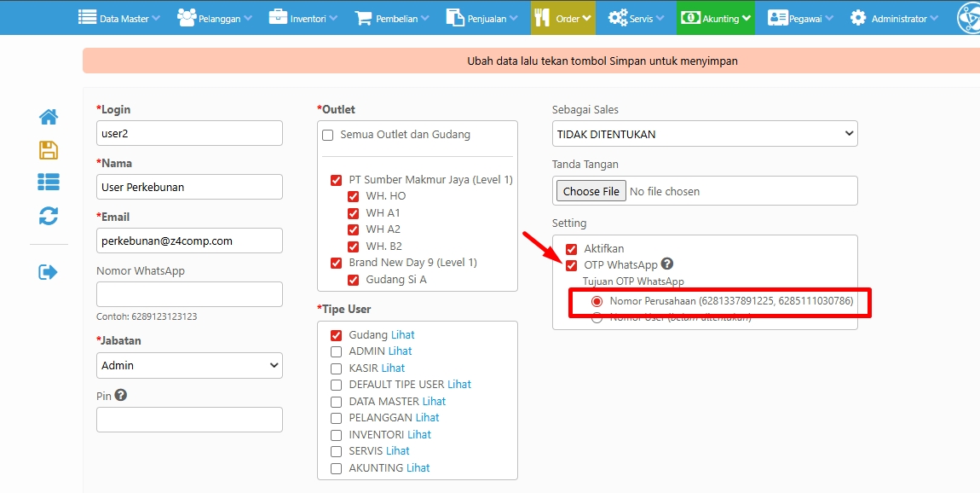The image size is (980, 493).
Task: Open the Inventori menu
Action: 303,18
